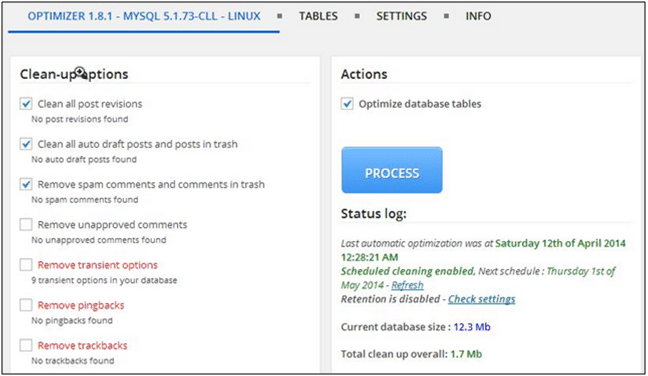Check Remove transient options
The height and width of the screenshot is (376, 648).
(x=26, y=264)
